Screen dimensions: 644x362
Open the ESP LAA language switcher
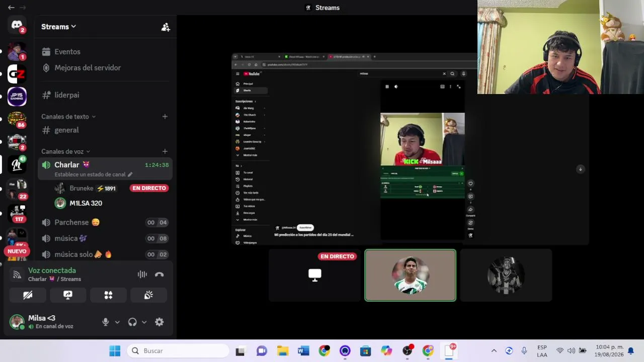click(x=542, y=351)
